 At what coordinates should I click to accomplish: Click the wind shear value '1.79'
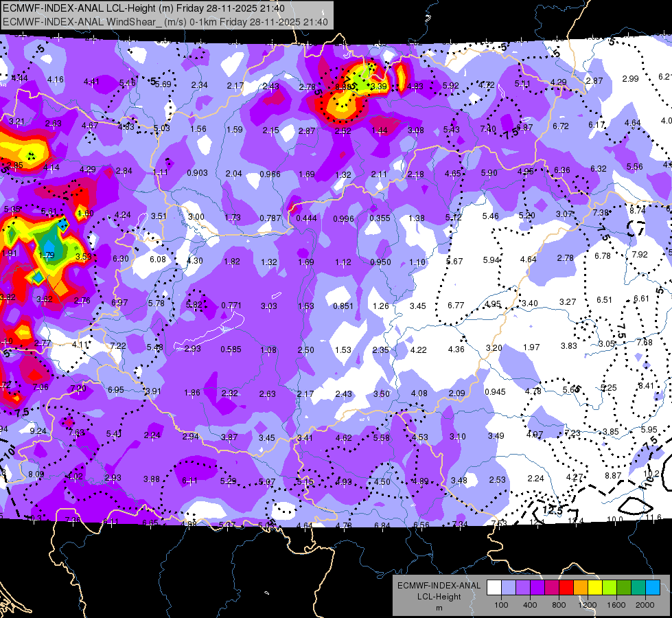click(x=46, y=255)
